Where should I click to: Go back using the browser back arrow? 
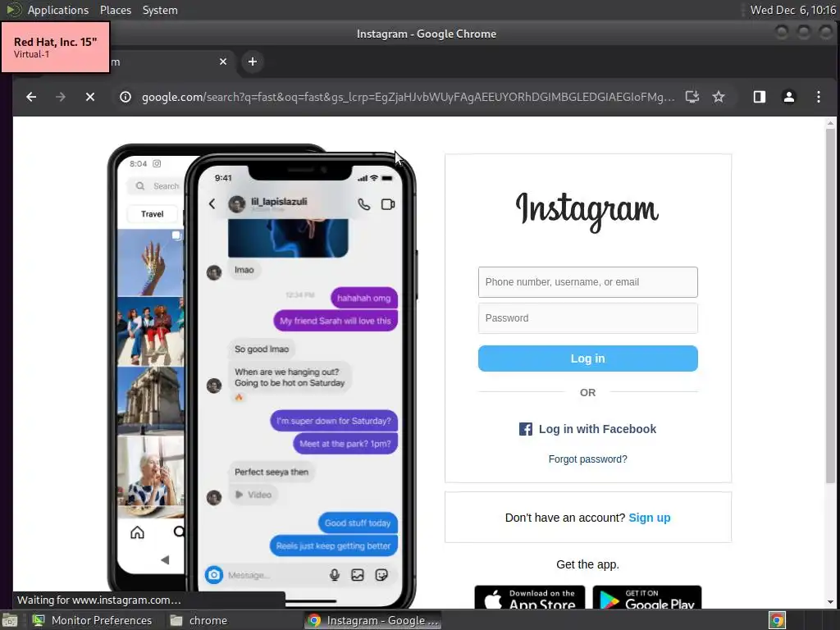[31, 97]
